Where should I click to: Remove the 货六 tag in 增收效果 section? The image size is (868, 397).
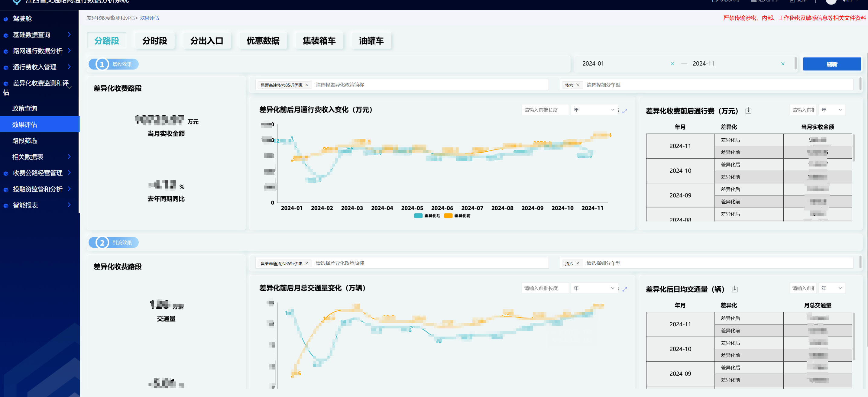(x=578, y=85)
